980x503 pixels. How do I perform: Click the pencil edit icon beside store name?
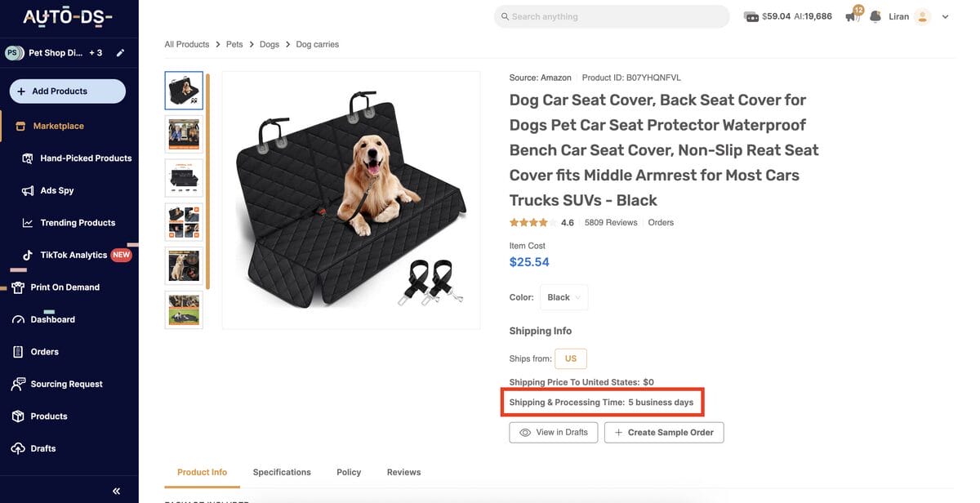point(120,53)
